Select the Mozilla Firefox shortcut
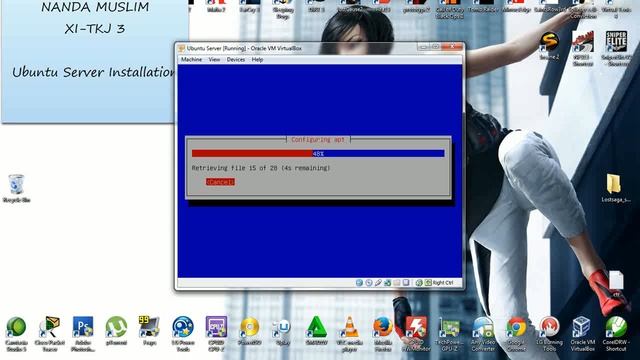Screen dimensions: 640x360 tap(383, 333)
